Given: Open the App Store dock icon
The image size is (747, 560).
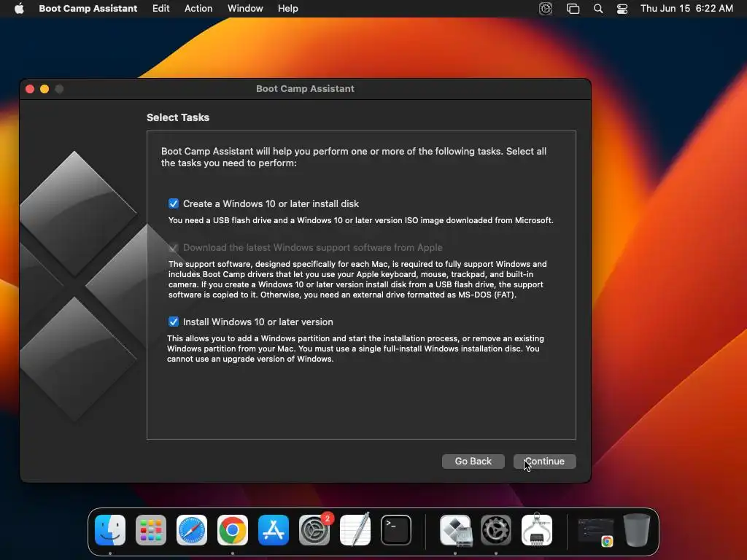Looking at the screenshot, I should coord(274,530).
